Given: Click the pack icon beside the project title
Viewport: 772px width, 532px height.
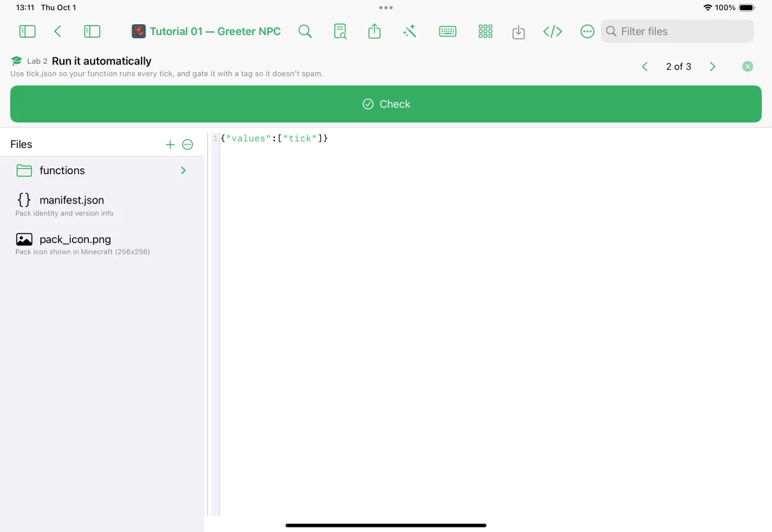Looking at the screenshot, I should 138,31.
